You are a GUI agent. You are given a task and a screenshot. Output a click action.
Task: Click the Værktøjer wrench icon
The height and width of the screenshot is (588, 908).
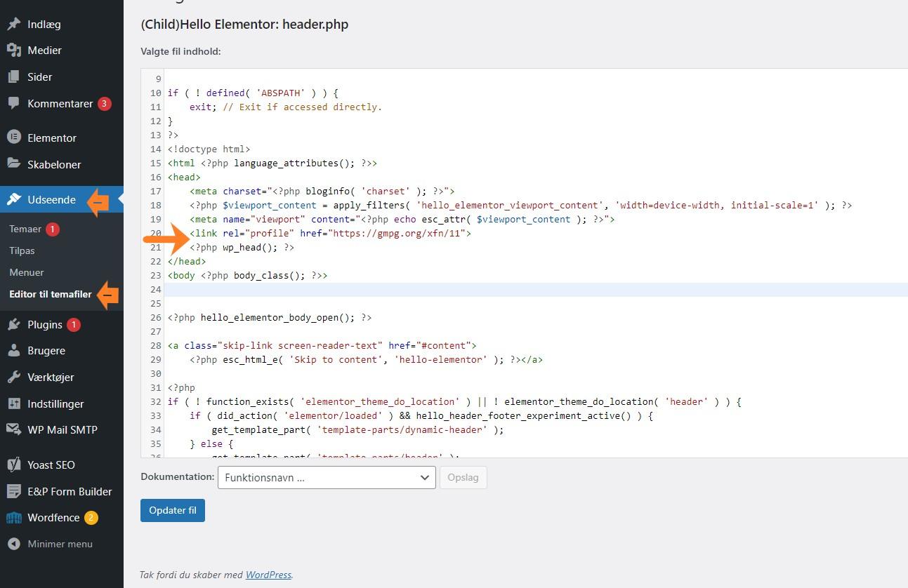pyautogui.click(x=14, y=377)
